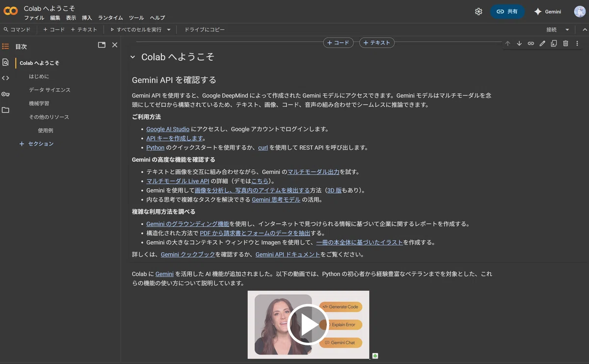Open the Gemini panel button
589x364 pixels.
coord(548,11)
